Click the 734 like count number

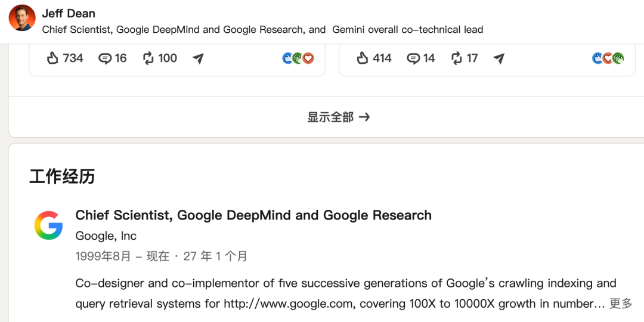click(x=73, y=58)
